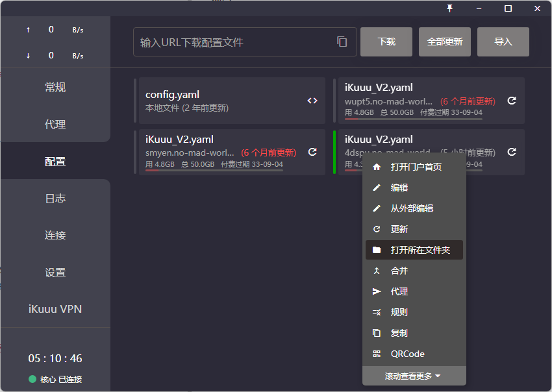Click copy icon beside 复制

(377, 333)
